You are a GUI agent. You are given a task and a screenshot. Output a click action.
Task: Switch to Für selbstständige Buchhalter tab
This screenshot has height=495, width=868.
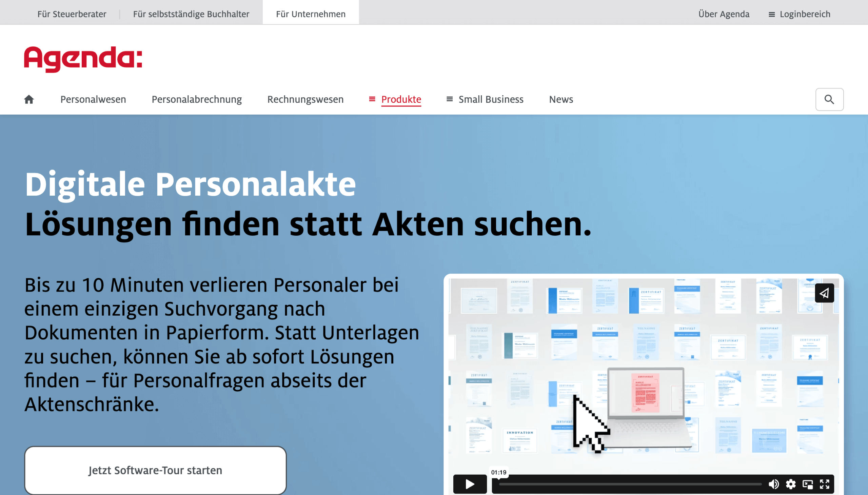click(191, 14)
